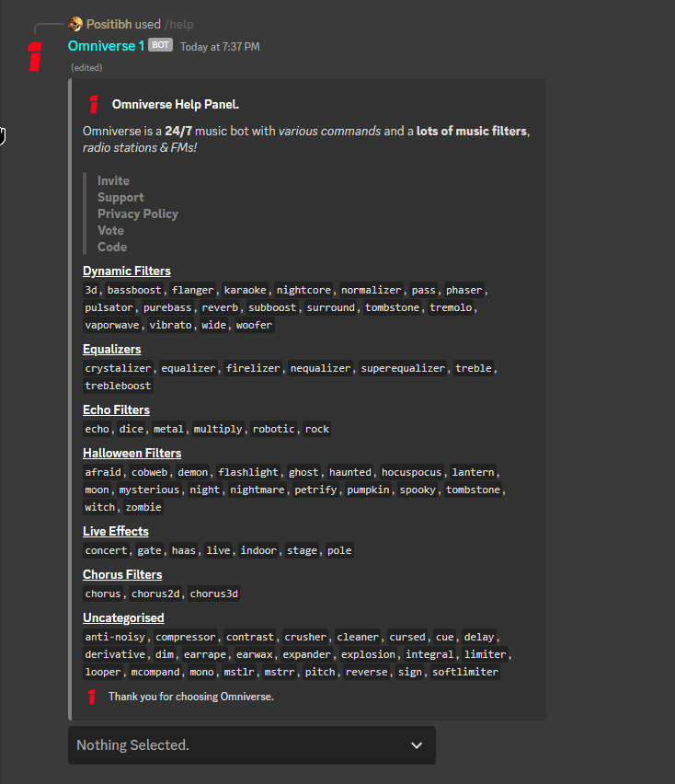Click Positibh's small user avatar

[x=75, y=24]
